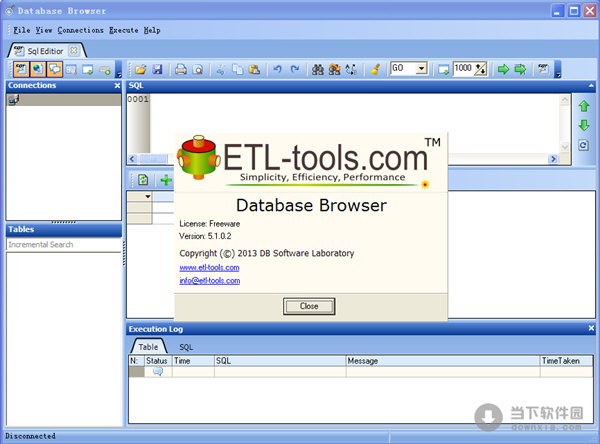Click the Paste clipboard icon
The width and height of the screenshot is (600, 444).
254,69
